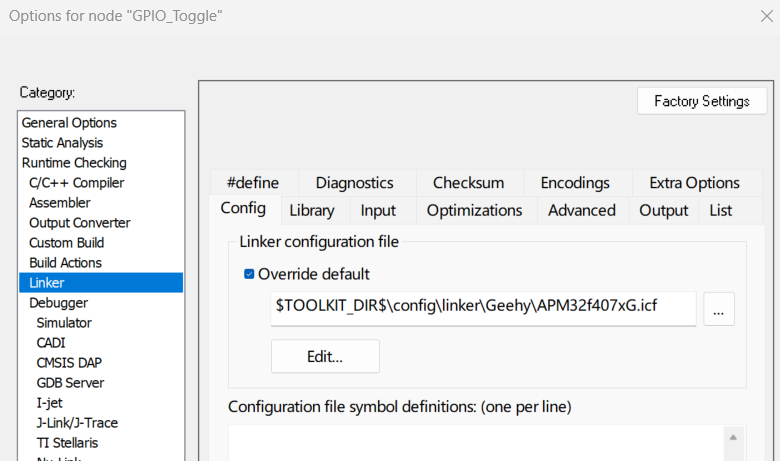Select Debugger in the category list
Viewport: 780px width, 461px height.
[x=58, y=303]
